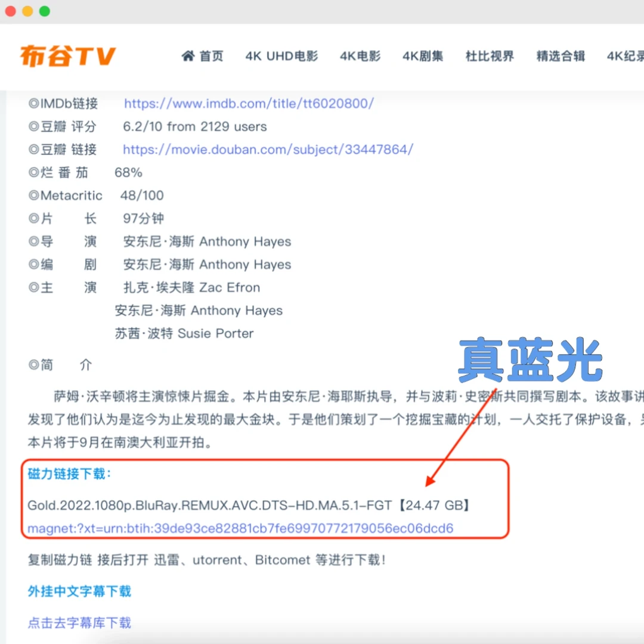Click the 布谷TV site logo
The width and height of the screenshot is (644, 644).
point(67,55)
